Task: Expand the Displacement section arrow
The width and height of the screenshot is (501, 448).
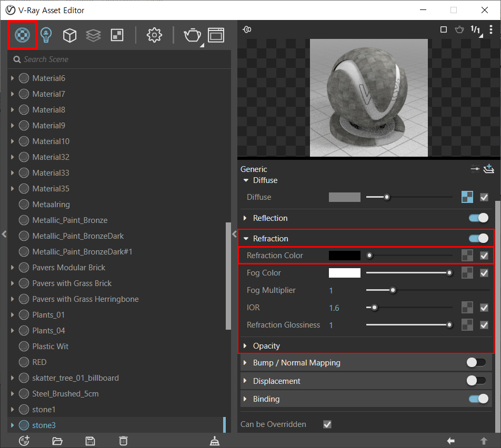Action: pos(245,381)
